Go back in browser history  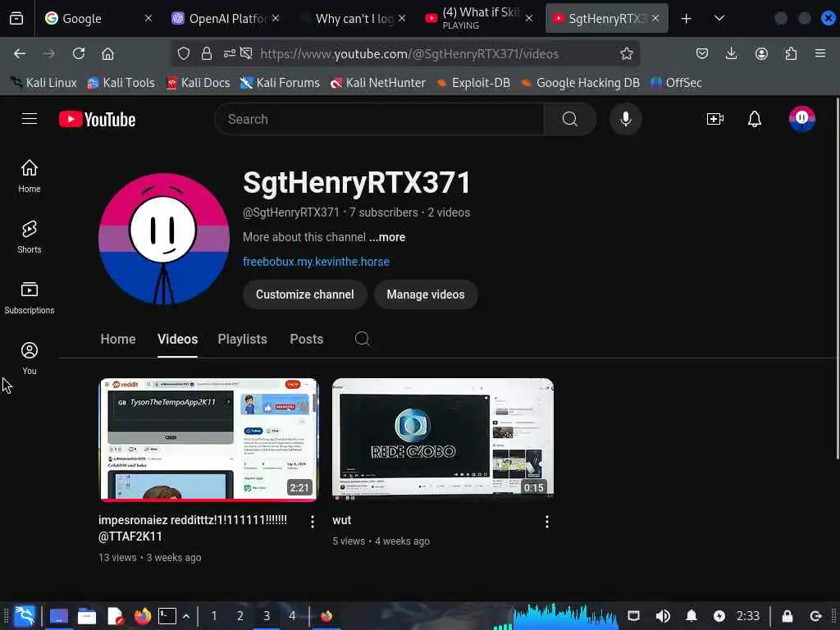20,53
